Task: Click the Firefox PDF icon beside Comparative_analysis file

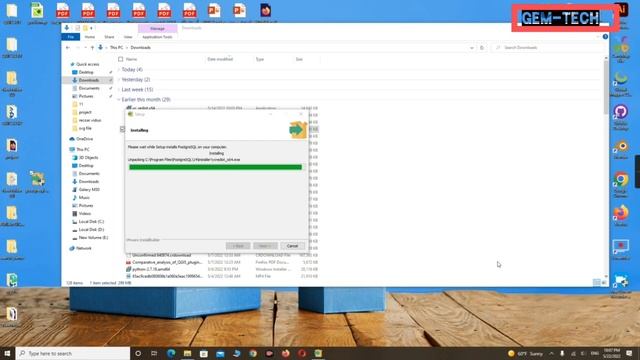Action: point(129,262)
